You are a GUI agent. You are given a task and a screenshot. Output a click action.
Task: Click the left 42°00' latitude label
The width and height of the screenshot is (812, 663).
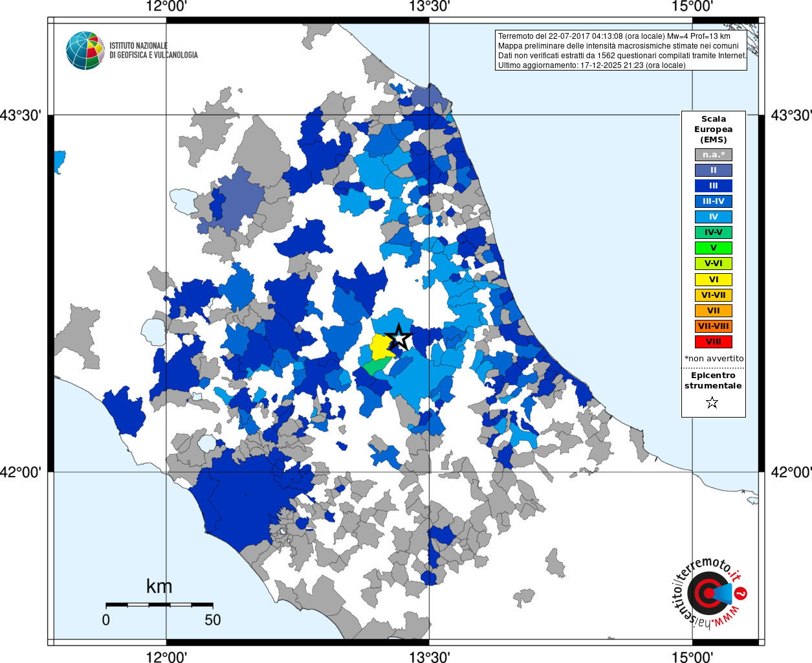[x=21, y=472]
